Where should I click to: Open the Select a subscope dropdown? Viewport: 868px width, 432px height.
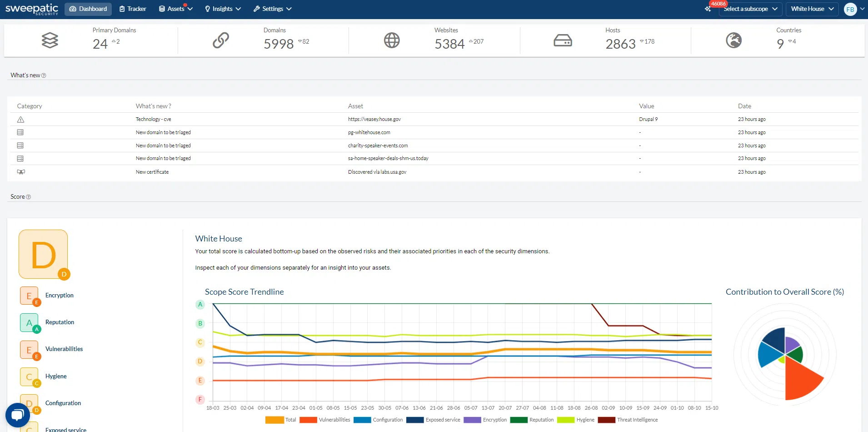tap(750, 9)
